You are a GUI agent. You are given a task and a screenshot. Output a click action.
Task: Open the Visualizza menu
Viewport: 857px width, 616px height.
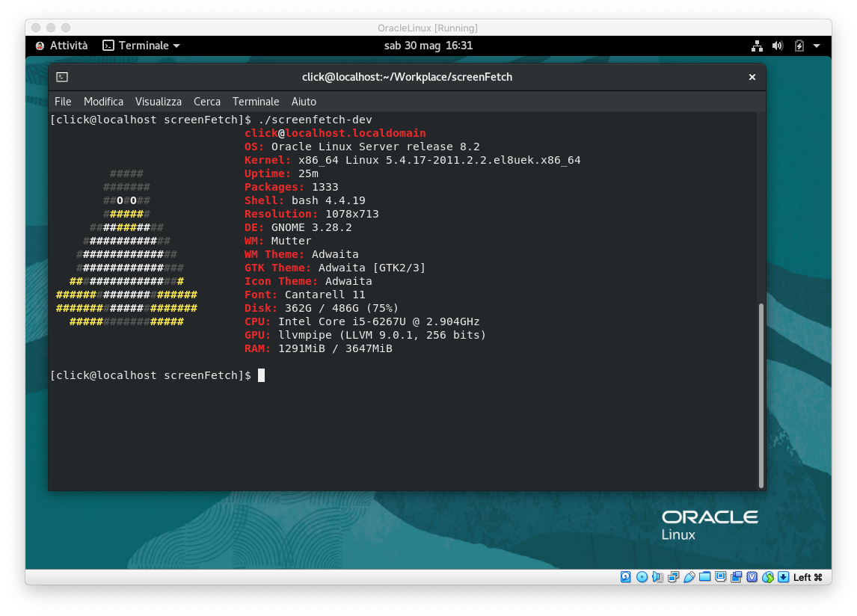[159, 102]
